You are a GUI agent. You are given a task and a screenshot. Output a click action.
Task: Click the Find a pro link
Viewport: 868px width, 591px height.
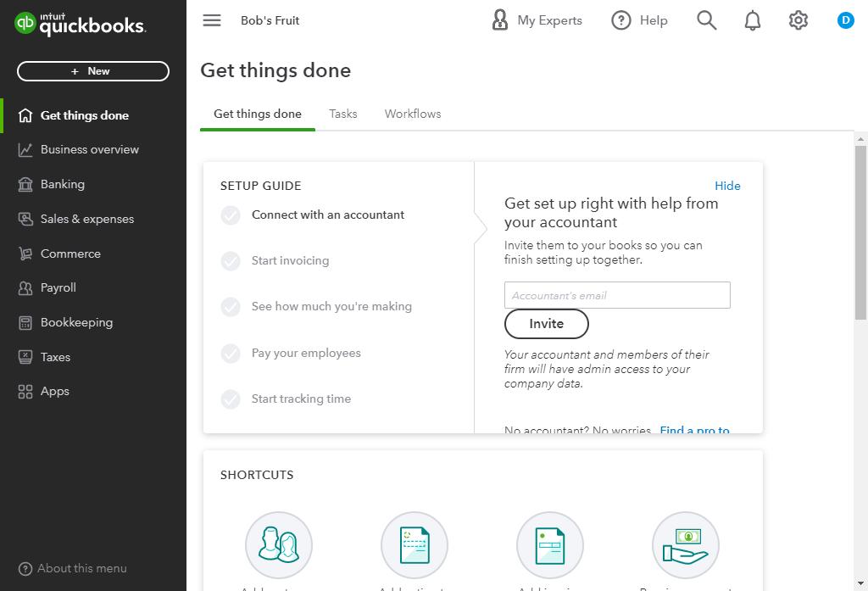click(694, 429)
